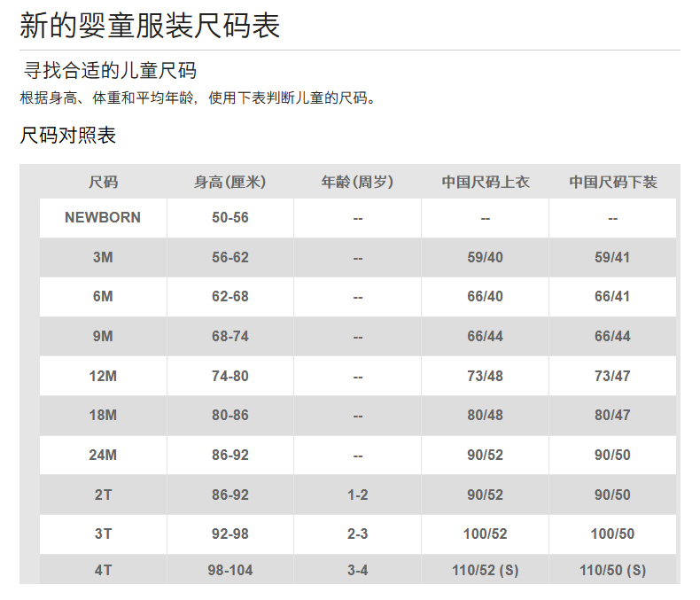The height and width of the screenshot is (600, 700).
Task: Click the 2T size cell
Action: (103, 495)
